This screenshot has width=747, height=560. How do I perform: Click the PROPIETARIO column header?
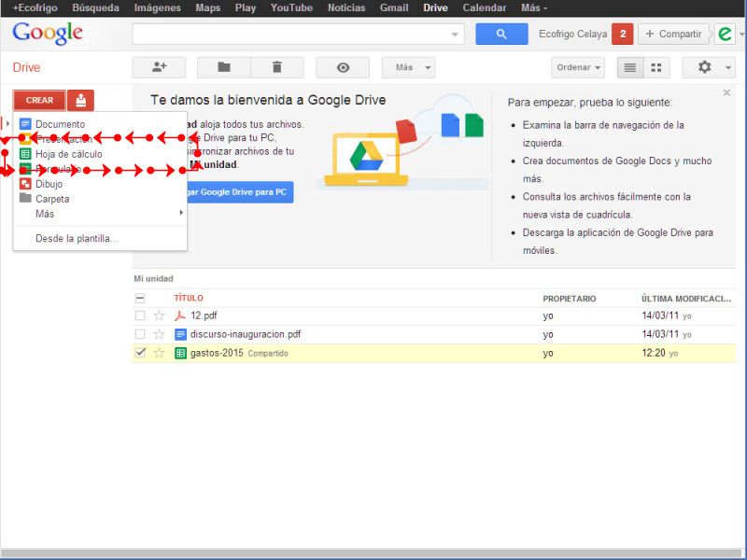570,299
